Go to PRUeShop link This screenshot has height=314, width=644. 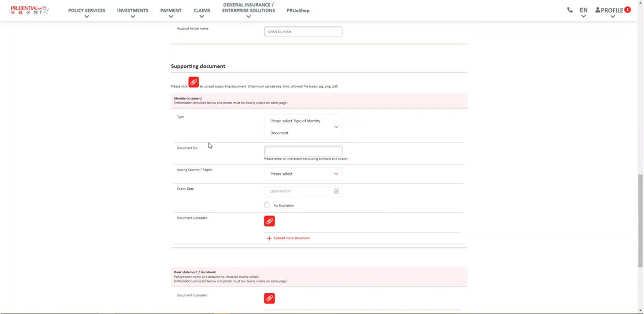(x=298, y=11)
